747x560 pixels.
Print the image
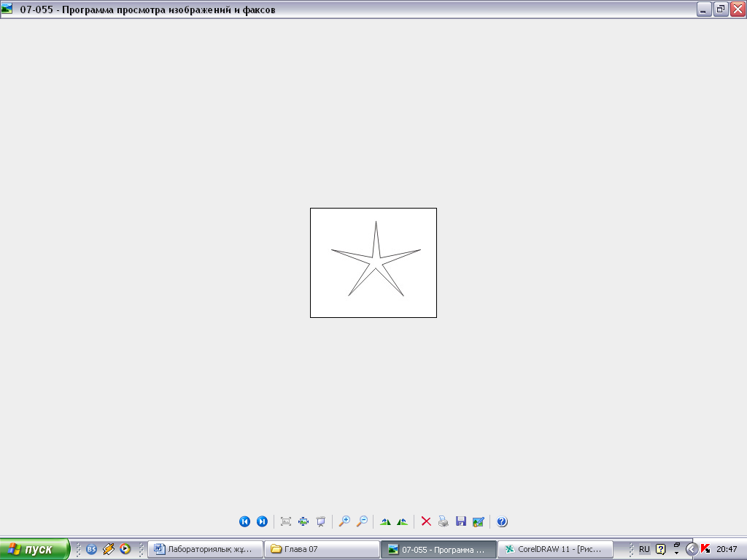444,521
